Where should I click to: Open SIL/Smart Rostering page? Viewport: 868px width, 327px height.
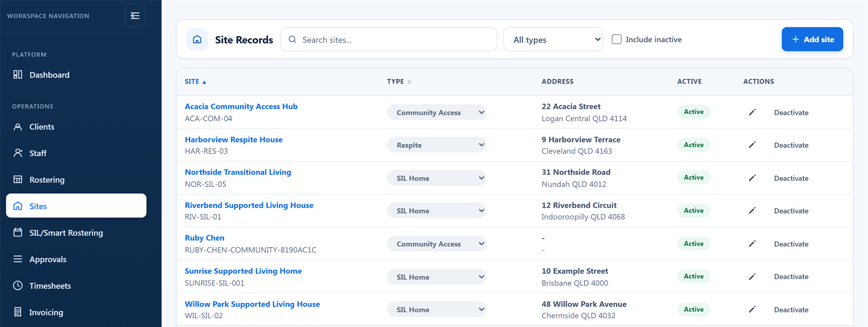[x=76, y=232]
